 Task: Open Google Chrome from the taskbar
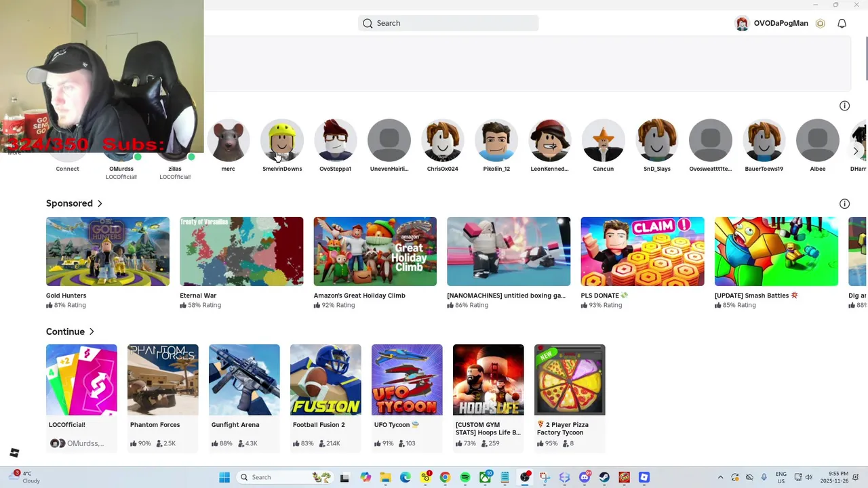(x=445, y=477)
